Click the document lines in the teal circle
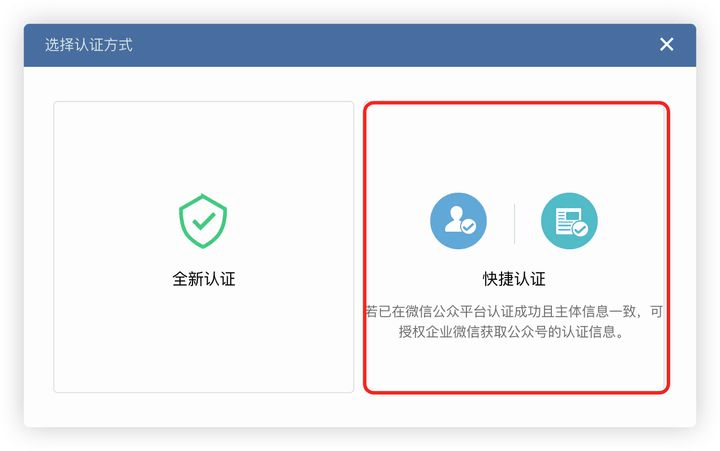This screenshot has height=451, width=720. click(x=564, y=221)
